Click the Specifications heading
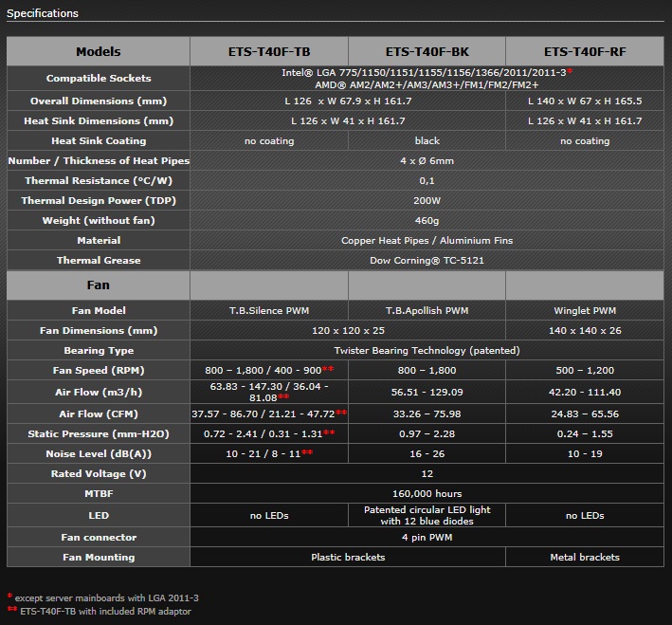This screenshot has height=625, width=672. (43, 13)
